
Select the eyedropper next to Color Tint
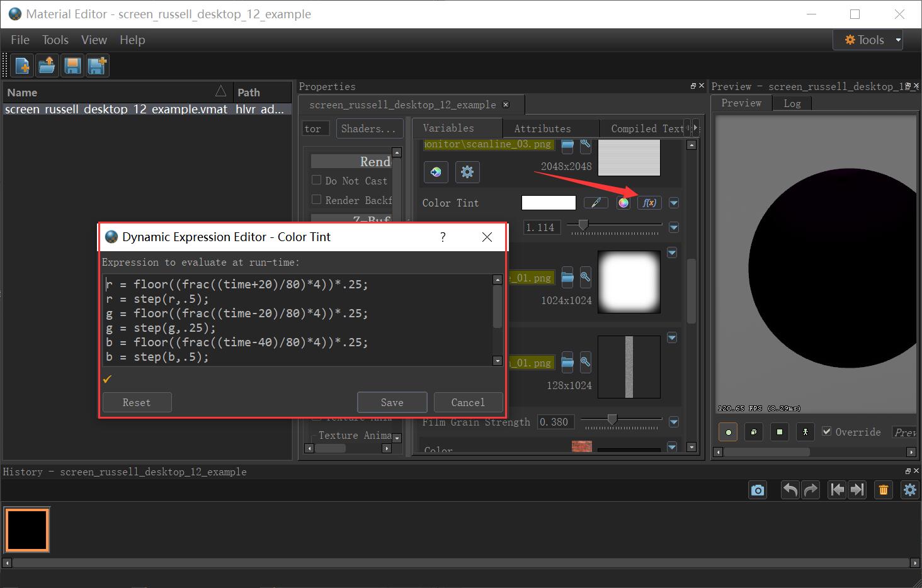(x=596, y=203)
